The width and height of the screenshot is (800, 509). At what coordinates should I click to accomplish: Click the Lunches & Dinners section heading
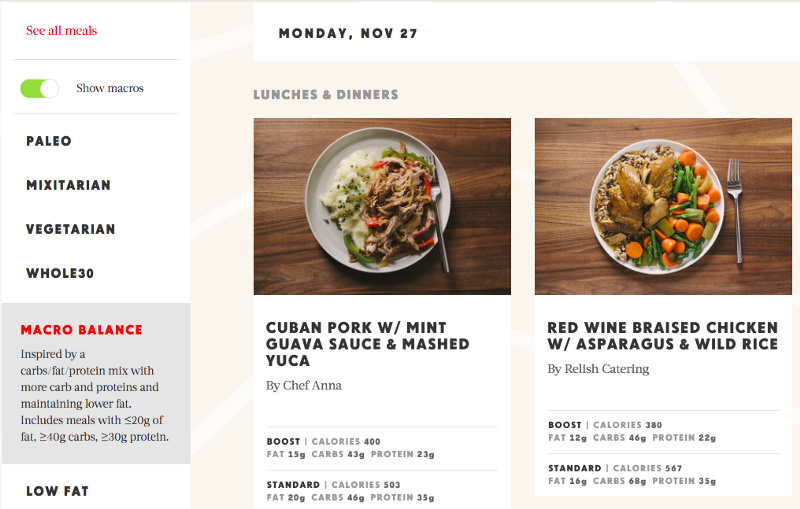(x=326, y=95)
